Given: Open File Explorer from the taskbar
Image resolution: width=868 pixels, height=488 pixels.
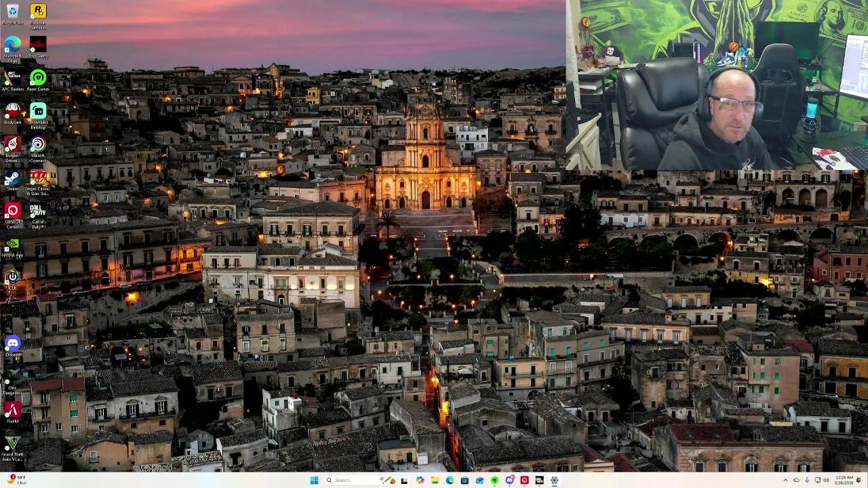Looking at the screenshot, I should 435,481.
